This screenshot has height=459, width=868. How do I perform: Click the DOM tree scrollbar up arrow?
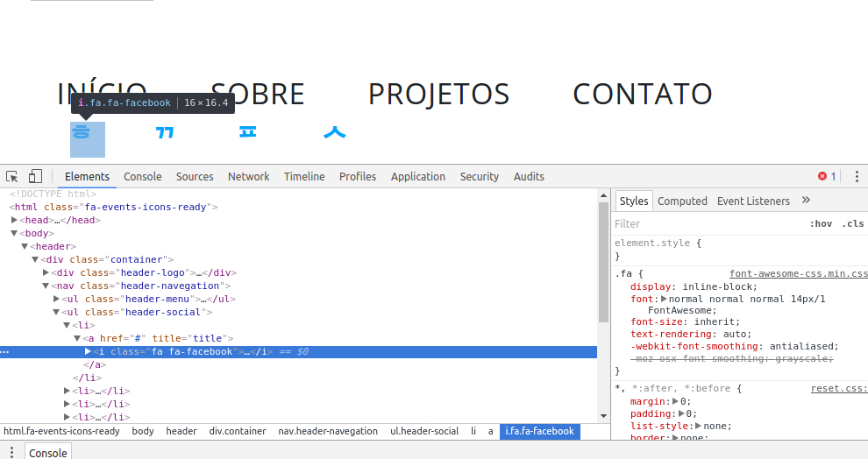[x=603, y=195]
